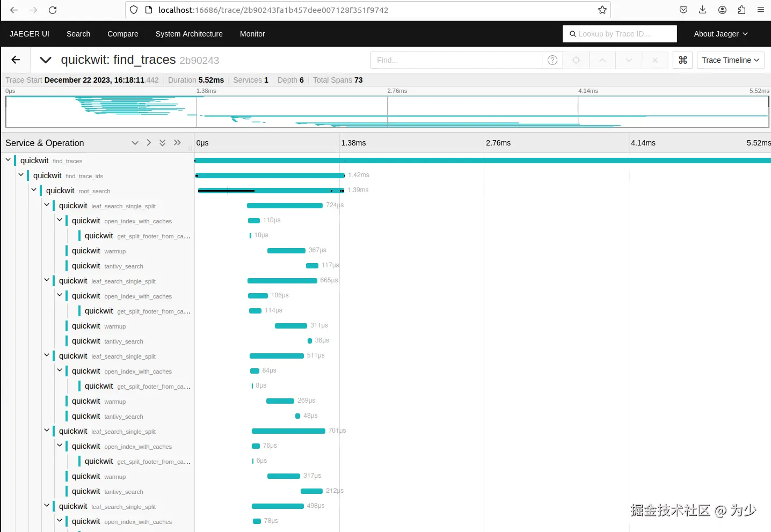771x532 pixels.
Task: Open browser downloads
Action: [x=703, y=10]
